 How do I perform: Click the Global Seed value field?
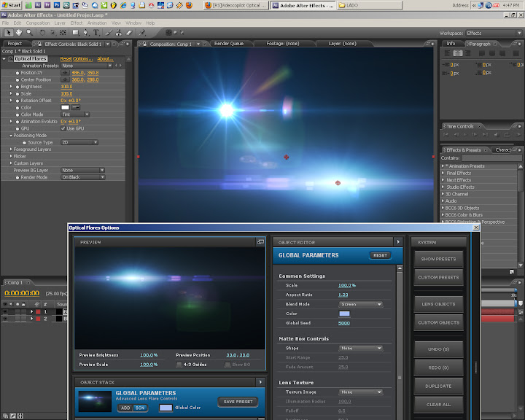tap(344, 323)
